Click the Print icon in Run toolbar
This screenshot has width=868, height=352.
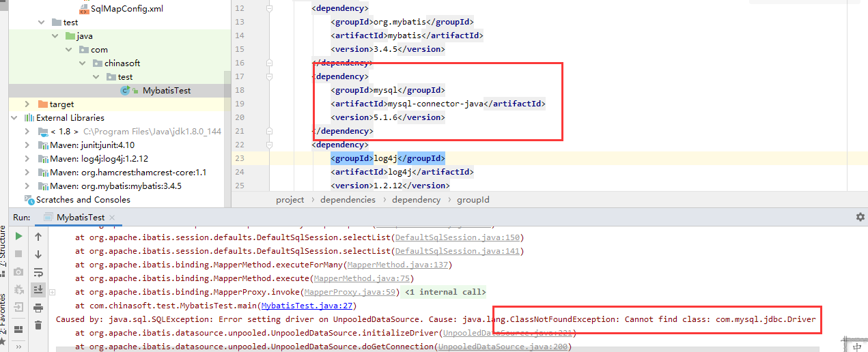tap(38, 307)
